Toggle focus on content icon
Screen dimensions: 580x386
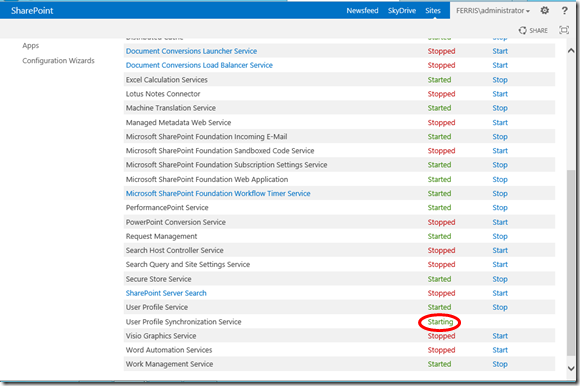pyautogui.click(x=564, y=30)
